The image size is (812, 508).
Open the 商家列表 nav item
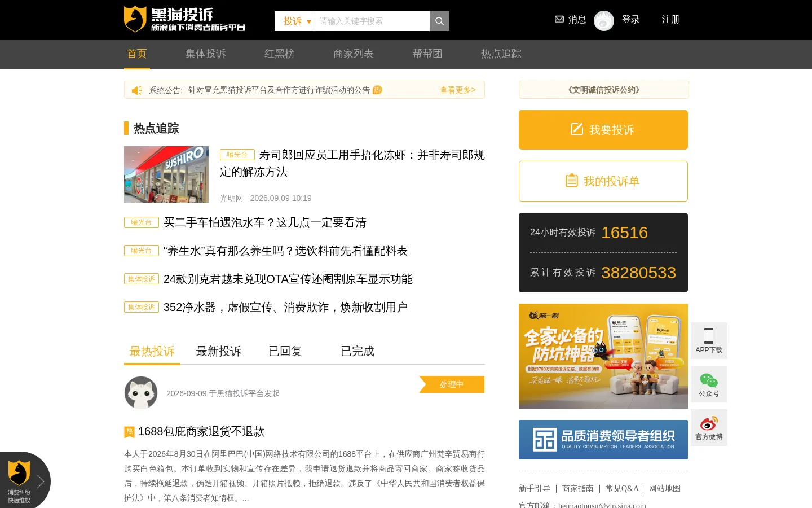pos(354,54)
